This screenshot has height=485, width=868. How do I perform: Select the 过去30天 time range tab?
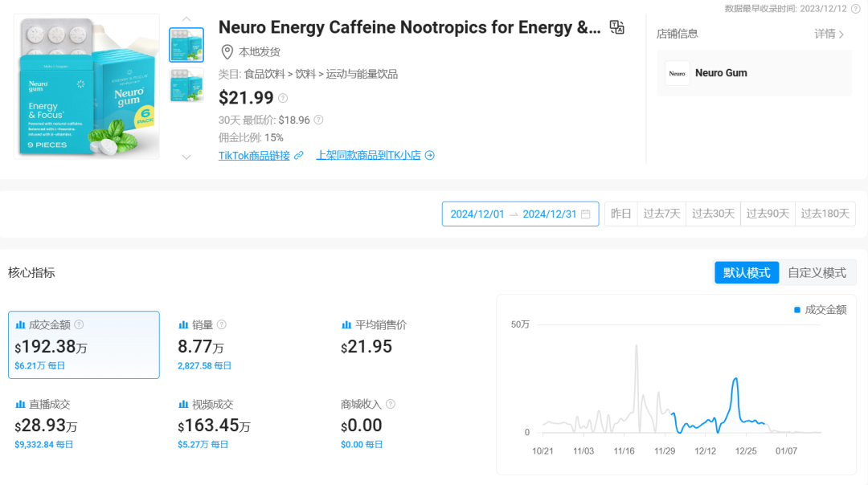click(713, 214)
